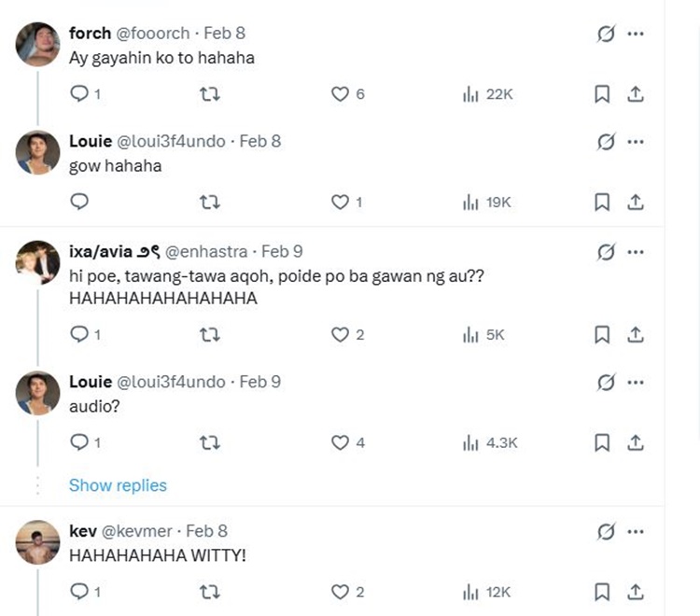Click Grok icon on ixa/avia's tweet

[x=605, y=252]
